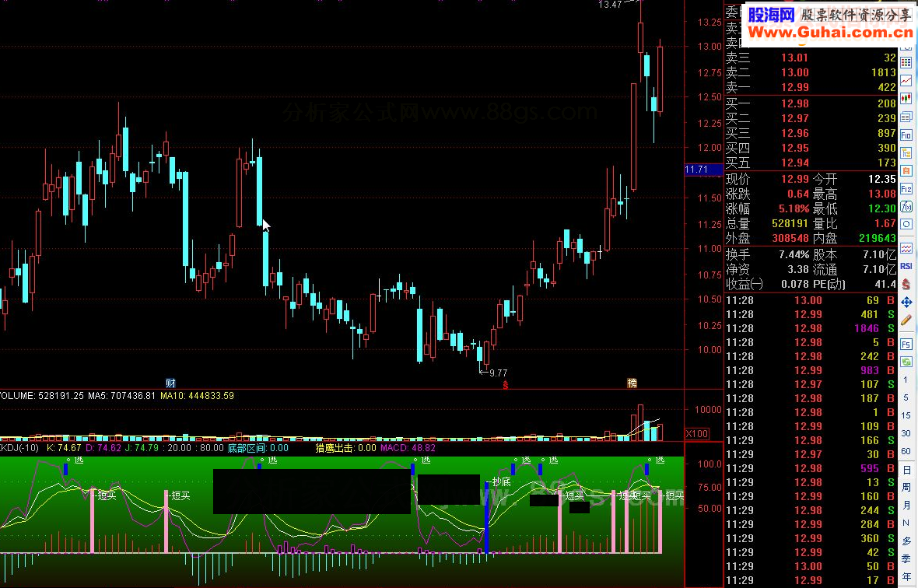Click the 猎鹰出击 0.00 indicator label
Image resolution: width=918 pixels, height=588 pixels.
[345, 448]
